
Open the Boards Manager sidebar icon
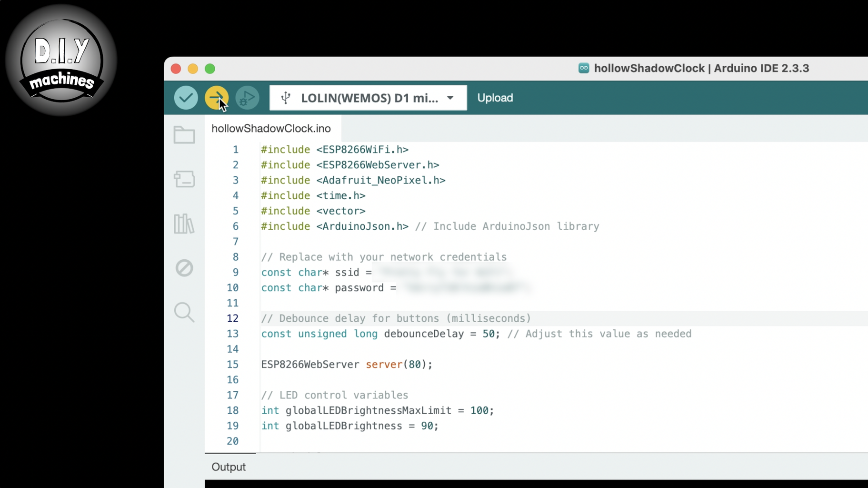184,179
